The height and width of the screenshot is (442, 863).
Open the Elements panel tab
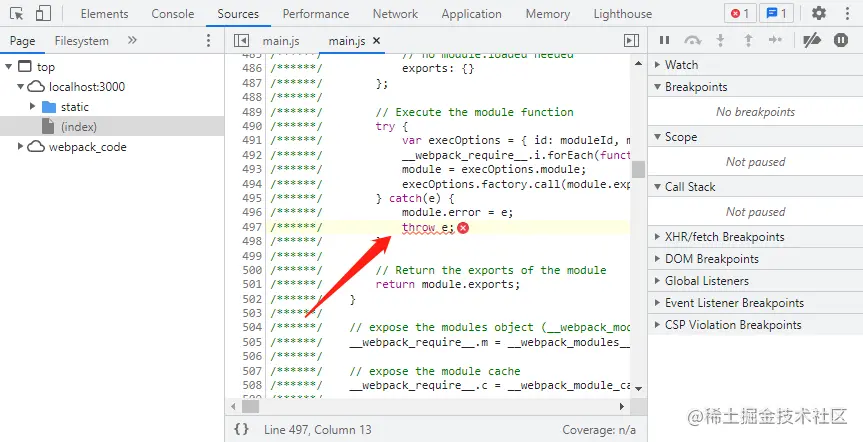[104, 14]
